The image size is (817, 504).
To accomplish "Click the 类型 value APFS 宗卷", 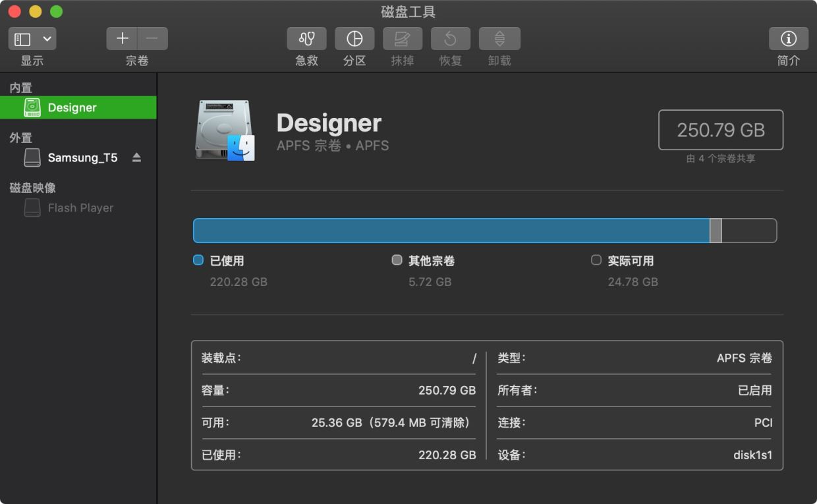I will (x=745, y=358).
